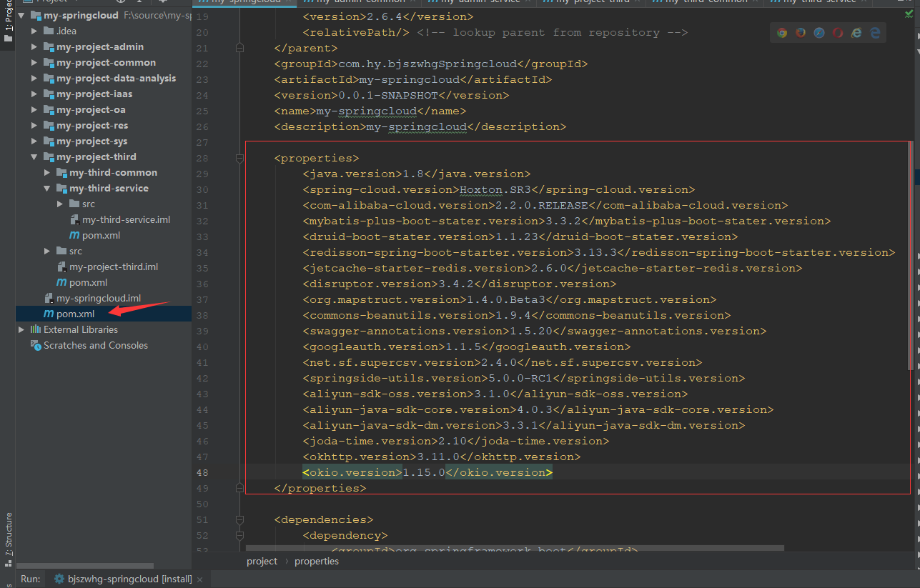The width and height of the screenshot is (920, 588).
Task: Expand my-project-data-analysis tree arrow
Action: tap(34, 78)
